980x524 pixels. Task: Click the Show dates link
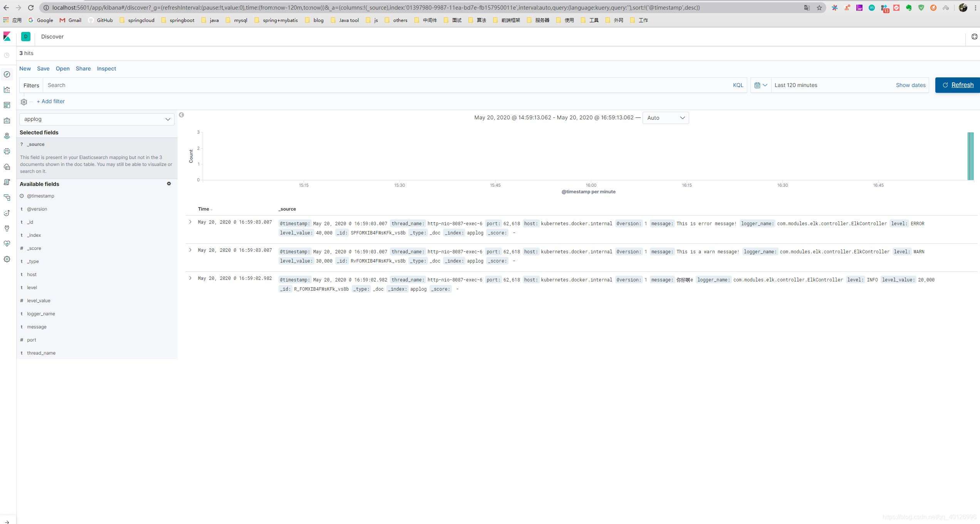910,85
